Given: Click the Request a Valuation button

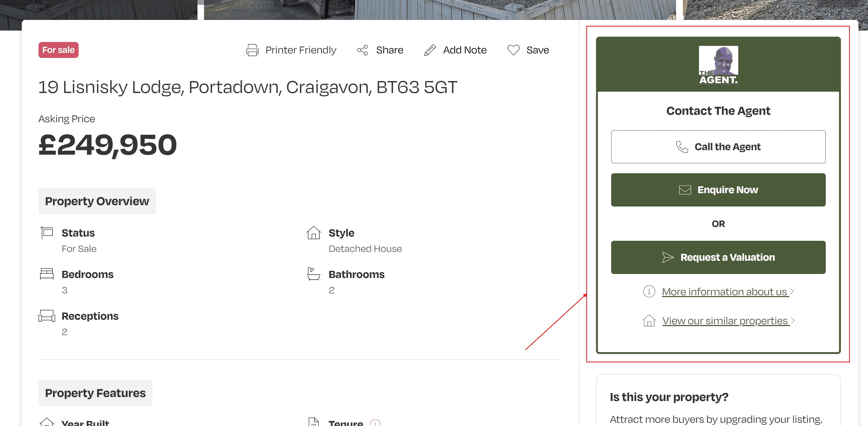Looking at the screenshot, I should 718,257.
